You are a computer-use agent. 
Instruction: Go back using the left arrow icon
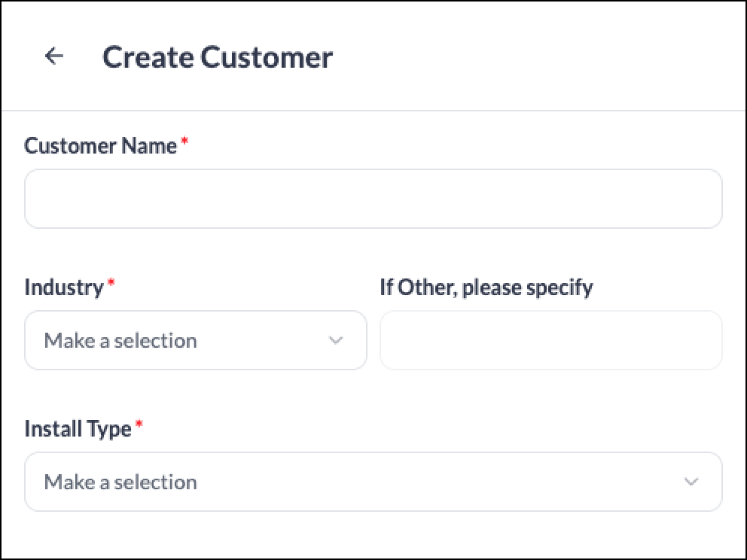coord(53,56)
